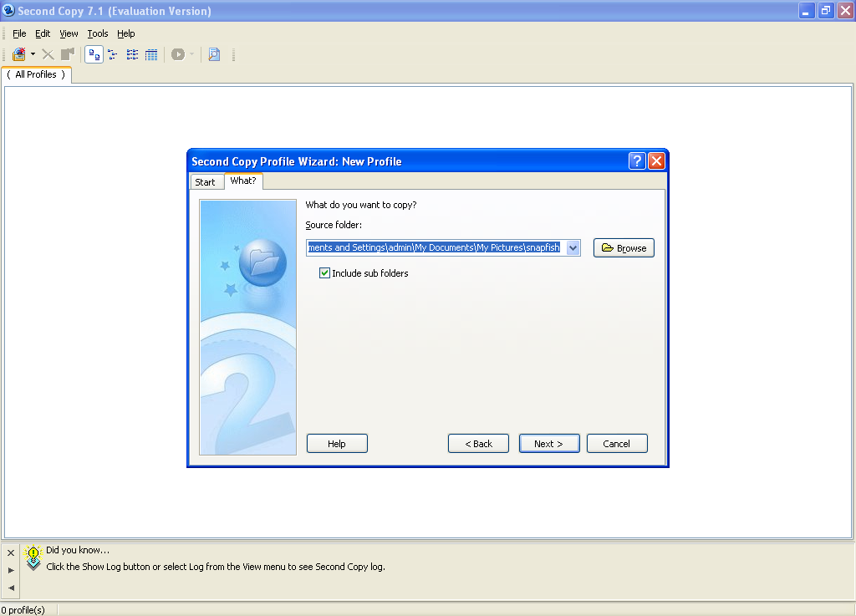Show the next tip arrow

point(11,570)
